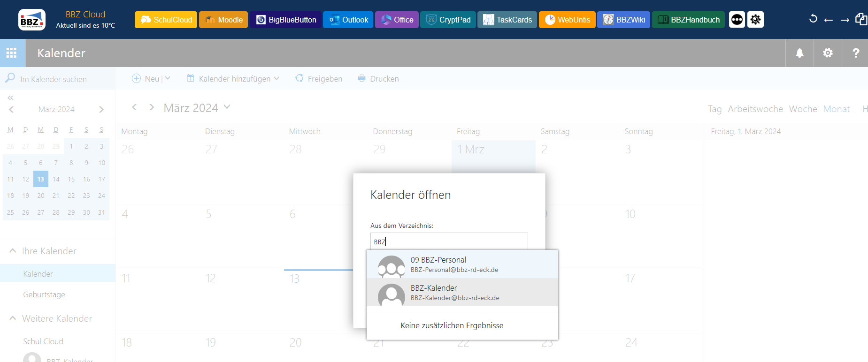This screenshot has height=362, width=868.
Task: Click the help question mark icon
Action: 856,53
